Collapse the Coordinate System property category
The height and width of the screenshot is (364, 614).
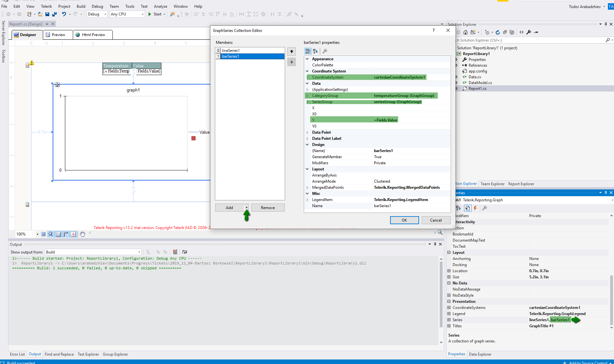pos(307,71)
